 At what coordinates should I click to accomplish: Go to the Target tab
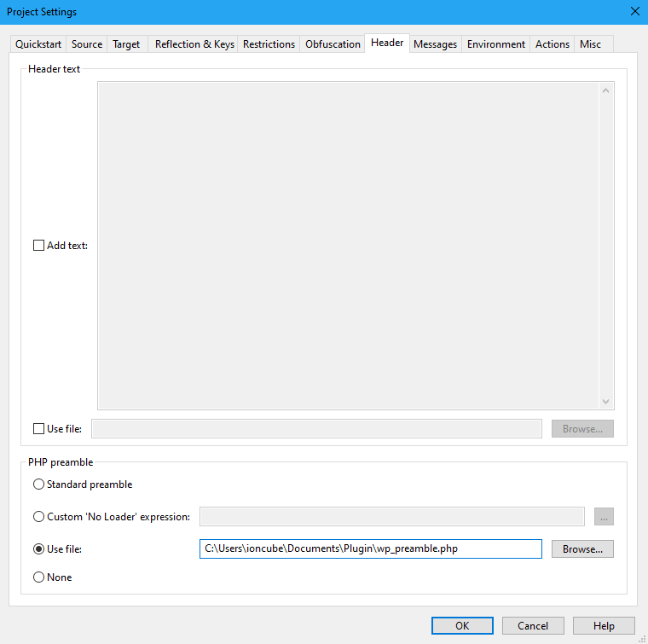[x=126, y=44]
